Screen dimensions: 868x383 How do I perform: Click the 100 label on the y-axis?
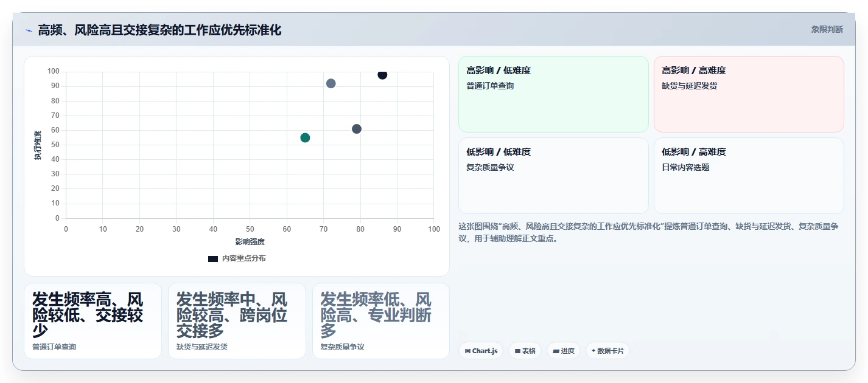point(54,72)
